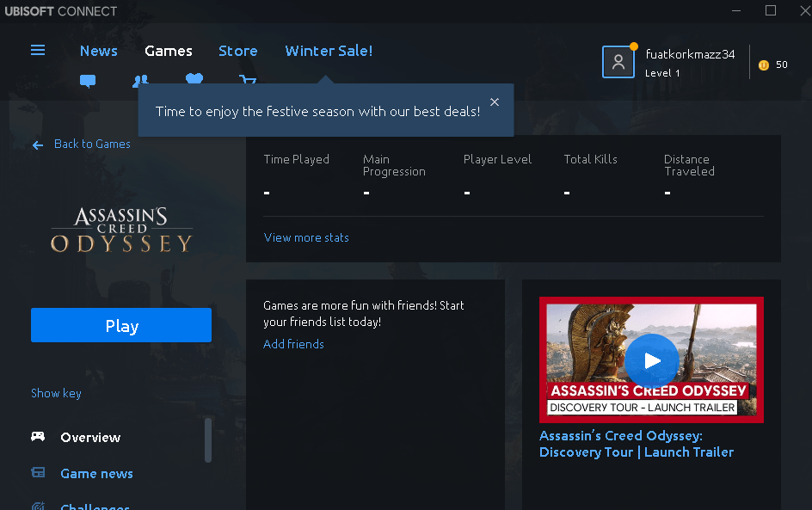Image resolution: width=812 pixels, height=510 pixels.
Task: Click the back arrow icon
Action: click(38, 145)
